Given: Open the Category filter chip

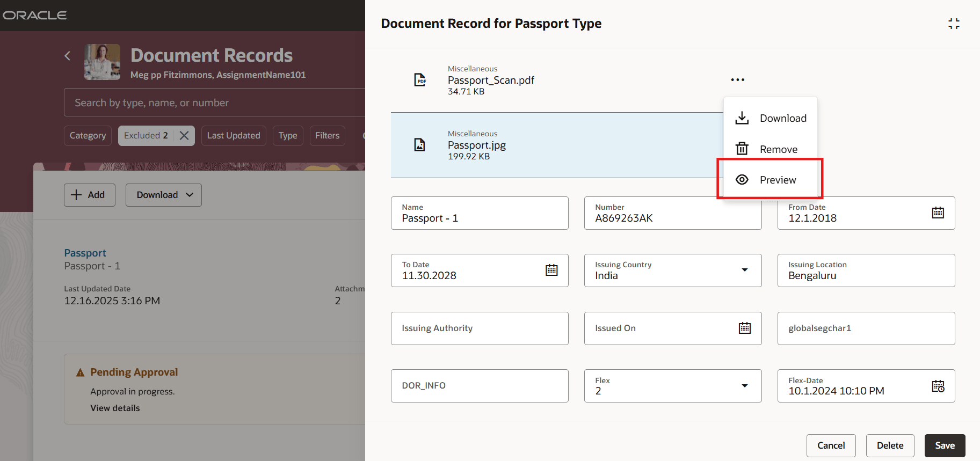Looking at the screenshot, I should coord(88,135).
